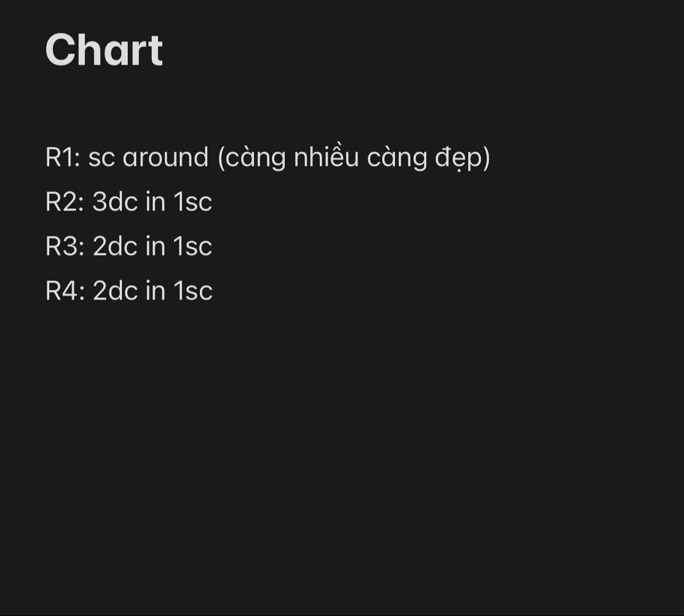
Task: Click the word "nhiều" in the R1 line
Action: [326, 157]
